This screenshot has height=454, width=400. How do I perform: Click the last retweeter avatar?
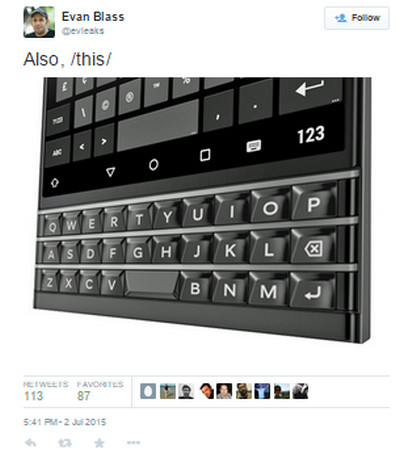(300, 391)
